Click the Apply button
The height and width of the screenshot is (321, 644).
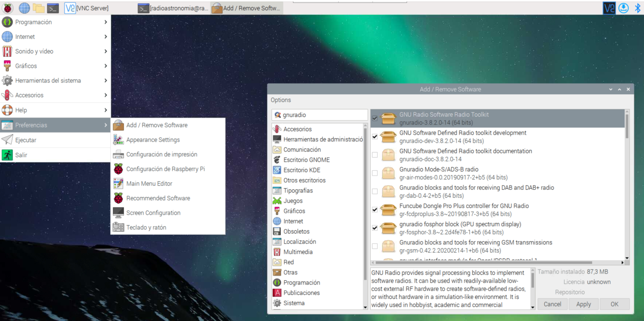583,304
